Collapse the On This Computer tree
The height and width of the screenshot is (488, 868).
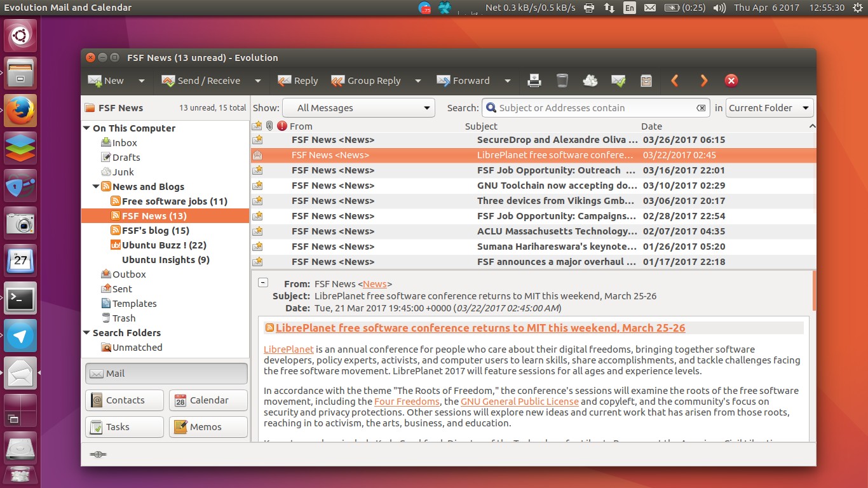[86, 128]
